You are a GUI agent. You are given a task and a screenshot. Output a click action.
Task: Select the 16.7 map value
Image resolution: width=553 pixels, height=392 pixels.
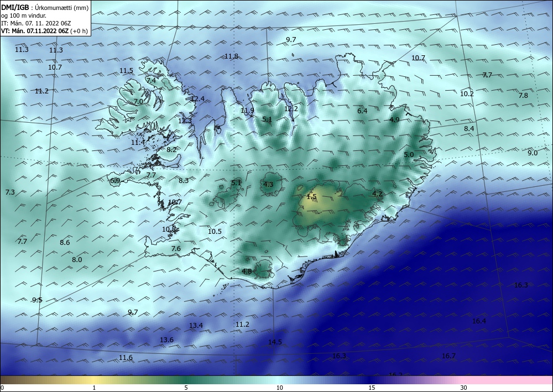pos(448,356)
